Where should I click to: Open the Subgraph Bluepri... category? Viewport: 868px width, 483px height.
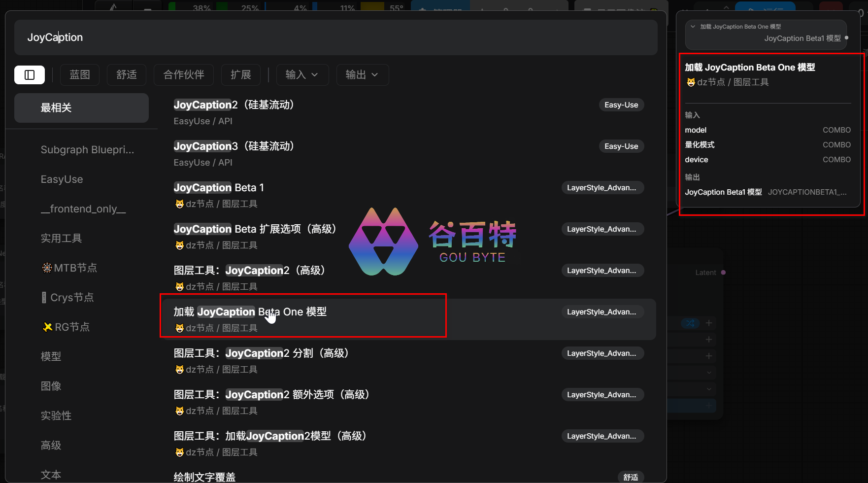click(x=87, y=150)
